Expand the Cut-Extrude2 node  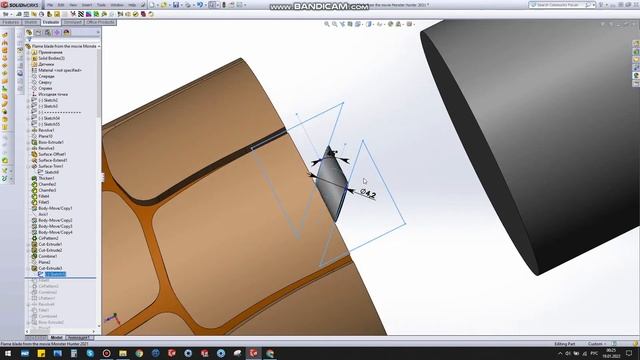29,250
